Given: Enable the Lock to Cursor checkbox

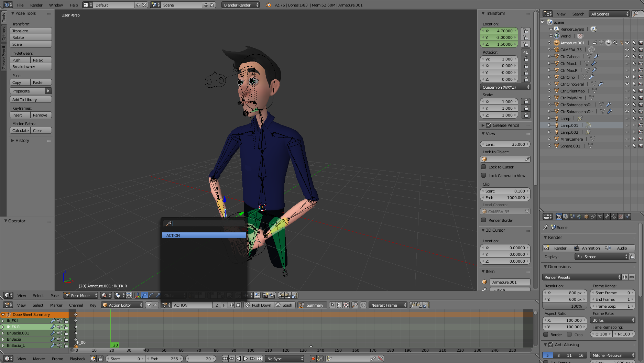Looking at the screenshot, I should tap(483, 167).
